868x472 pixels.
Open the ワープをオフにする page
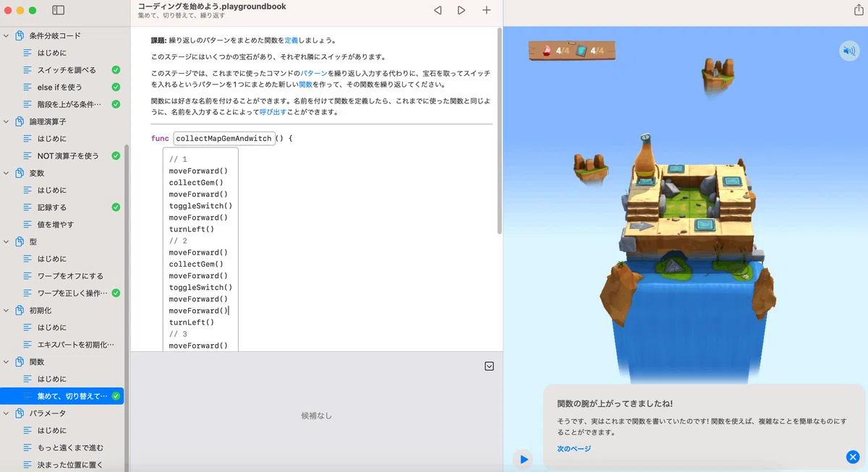pos(70,275)
